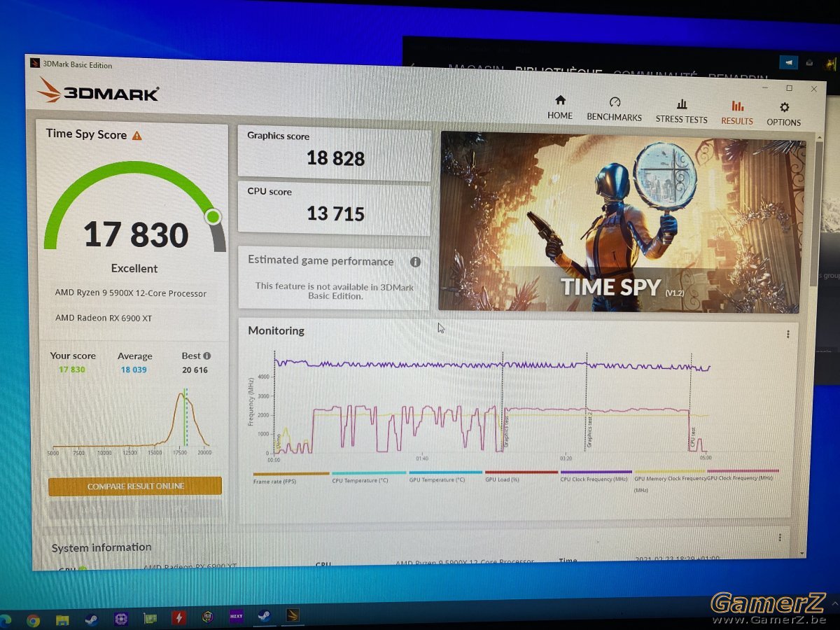
Task: Click the running 3DMark taskbar icon
Action: click(293, 615)
